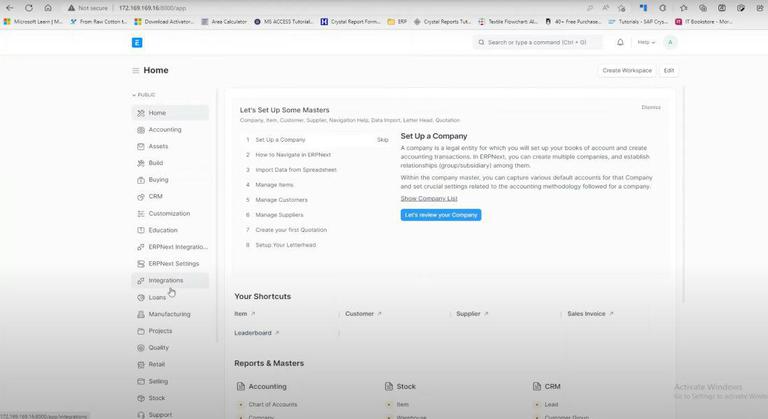Click the Build sidebar icon
Image resolution: width=768 pixels, height=419 pixels.
tap(141, 163)
